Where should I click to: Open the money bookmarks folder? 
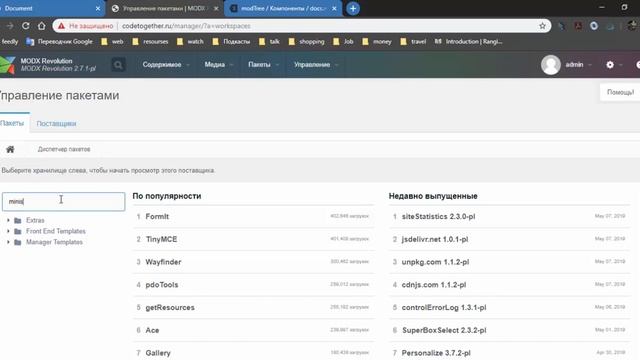click(377, 41)
